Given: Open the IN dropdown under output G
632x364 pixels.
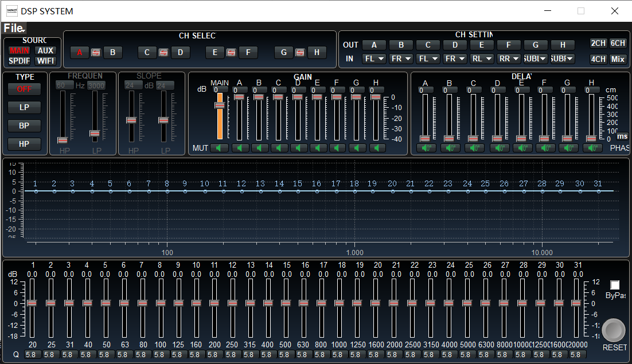Looking at the screenshot, I should pyautogui.click(x=536, y=59).
